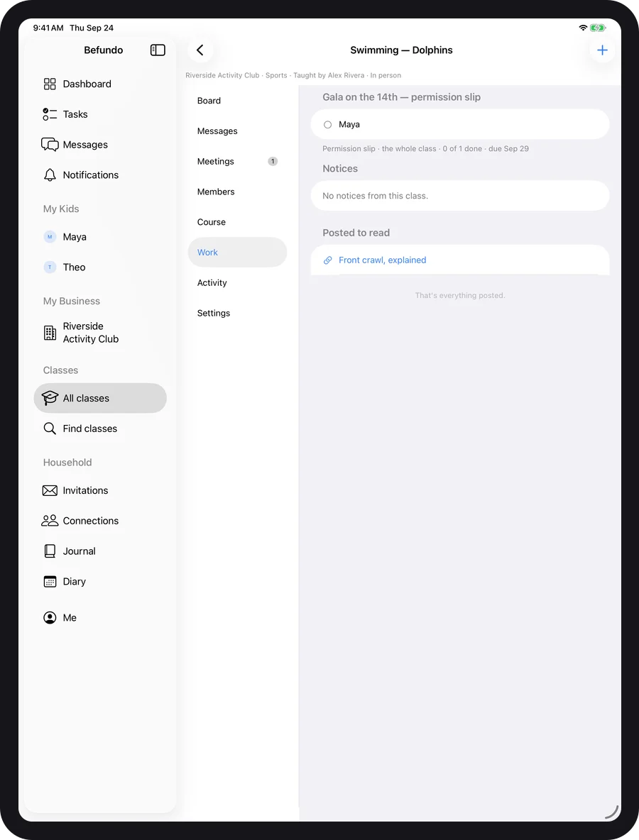The height and width of the screenshot is (840, 639).
Task: Open Diary calendar icon
Action: tap(50, 581)
